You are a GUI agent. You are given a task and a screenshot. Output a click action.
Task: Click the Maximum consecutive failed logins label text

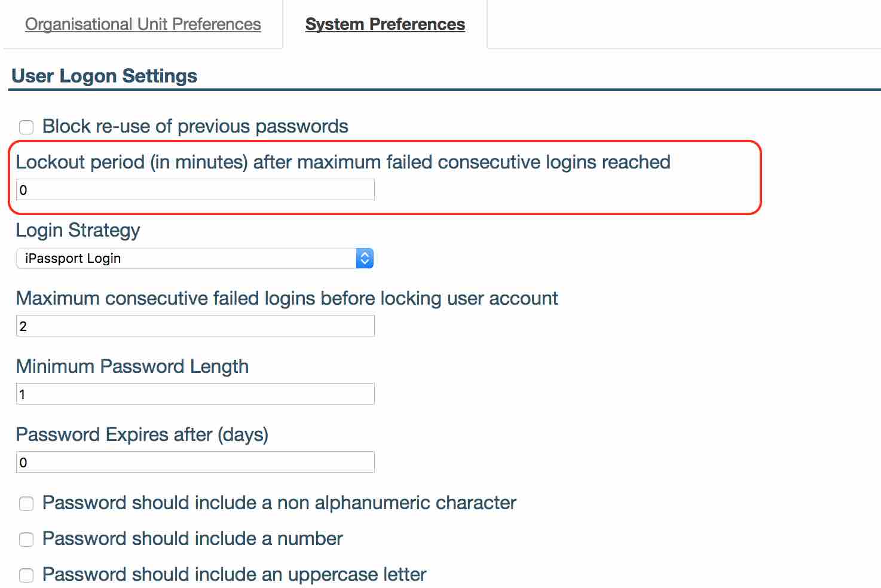287,298
